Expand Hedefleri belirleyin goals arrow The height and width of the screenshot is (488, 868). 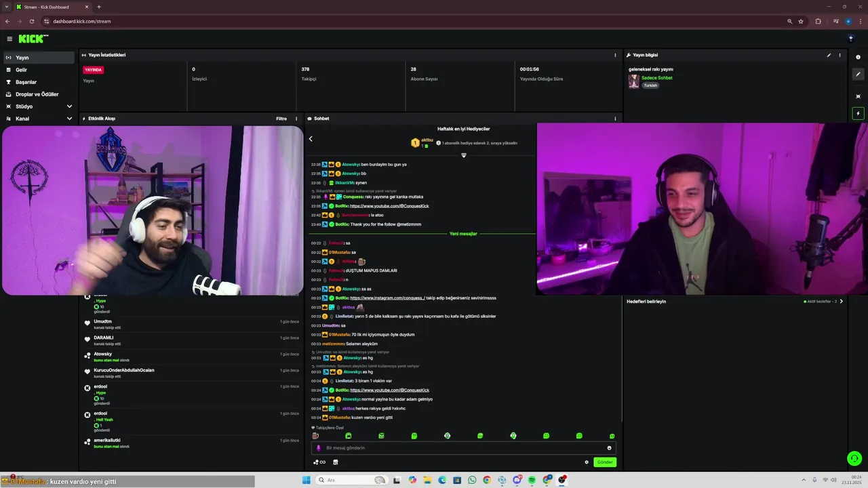point(842,301)
